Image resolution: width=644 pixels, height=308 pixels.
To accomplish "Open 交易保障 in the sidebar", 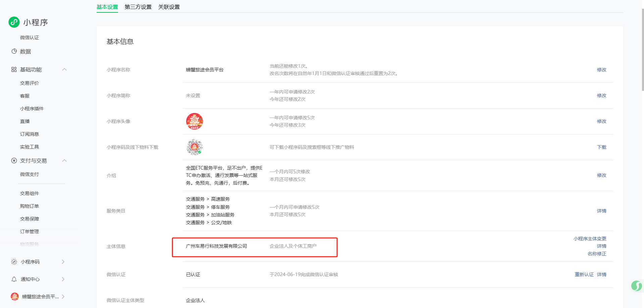I will pyautogui.click(x=30, y=219).
